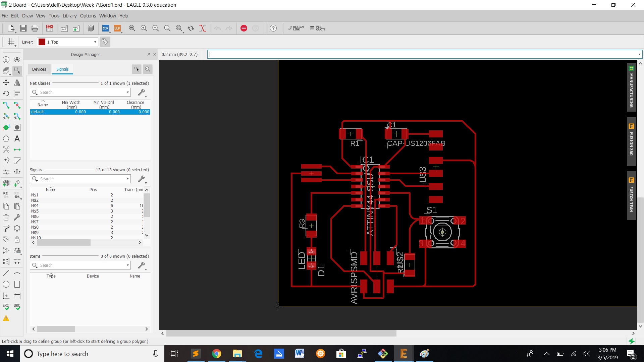Select the Move tool

6,83
